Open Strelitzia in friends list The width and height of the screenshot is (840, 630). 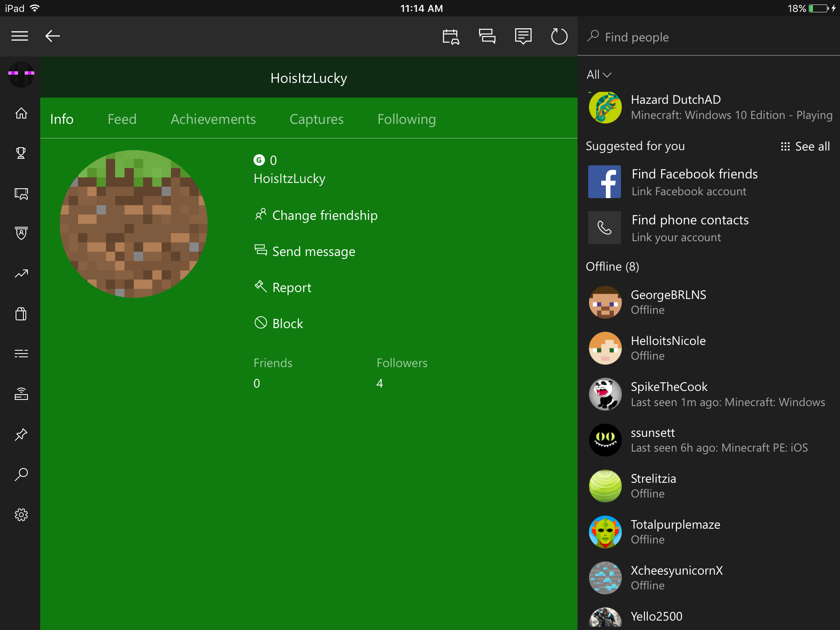tap(709, 486)
